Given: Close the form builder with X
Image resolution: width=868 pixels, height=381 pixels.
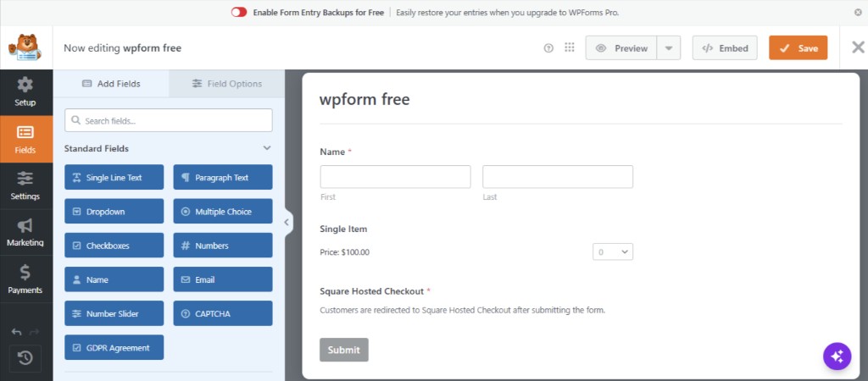Looking at the screenshot, I should (x=858, y=47).
